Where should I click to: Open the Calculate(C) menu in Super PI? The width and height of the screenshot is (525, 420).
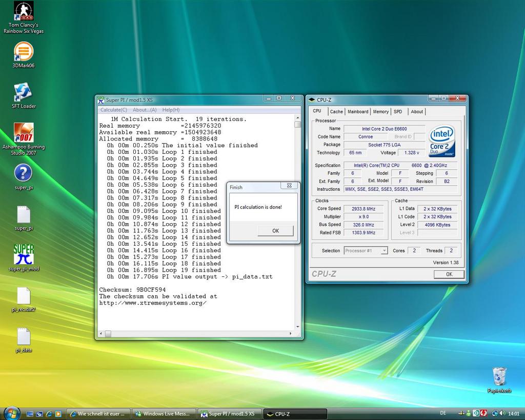click(x=113, y=110)
